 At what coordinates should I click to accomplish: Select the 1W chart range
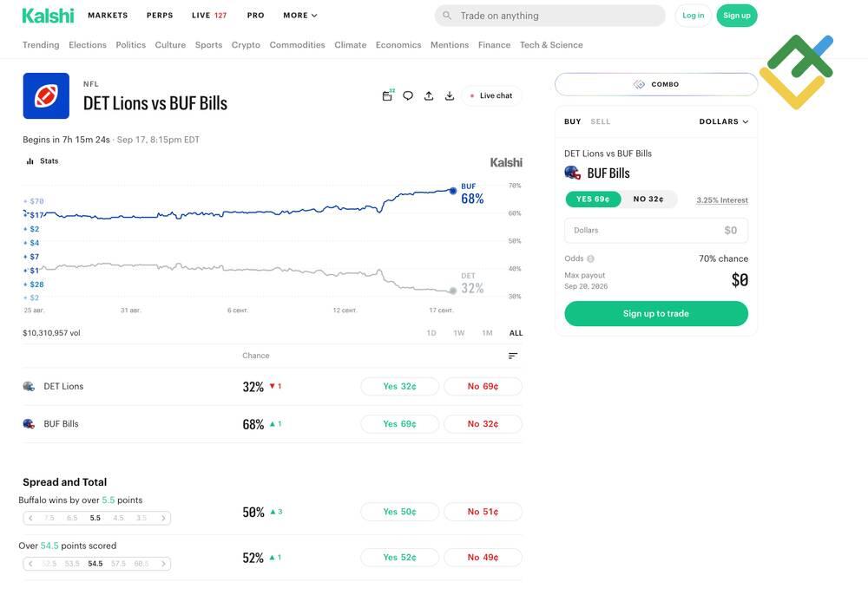(x=459, y=333)
